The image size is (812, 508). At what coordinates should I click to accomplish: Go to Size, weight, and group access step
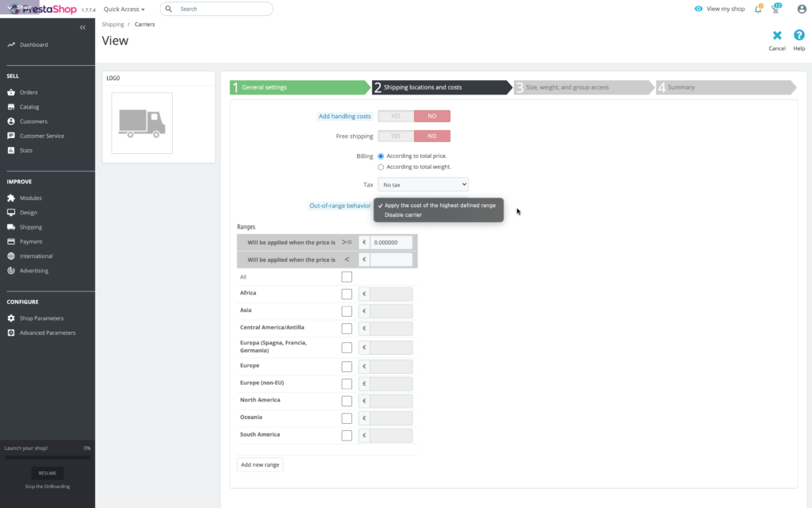coord(584,87)
